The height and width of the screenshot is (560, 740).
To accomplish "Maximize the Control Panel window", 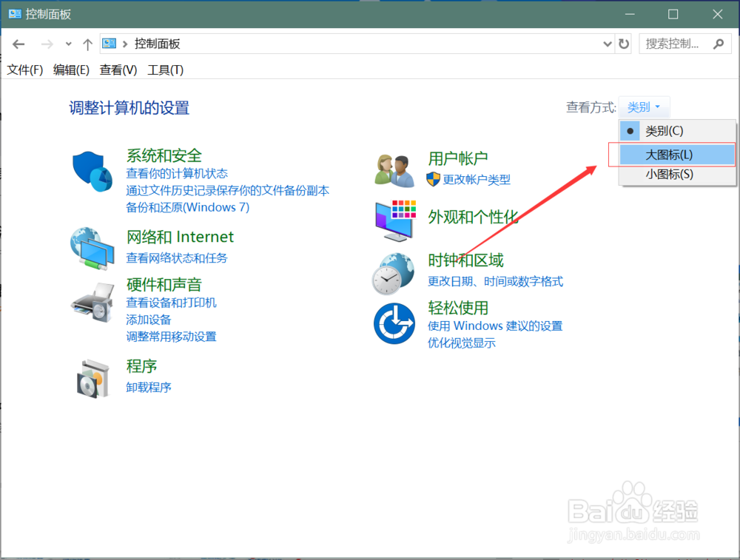I will tap(673, 14).
